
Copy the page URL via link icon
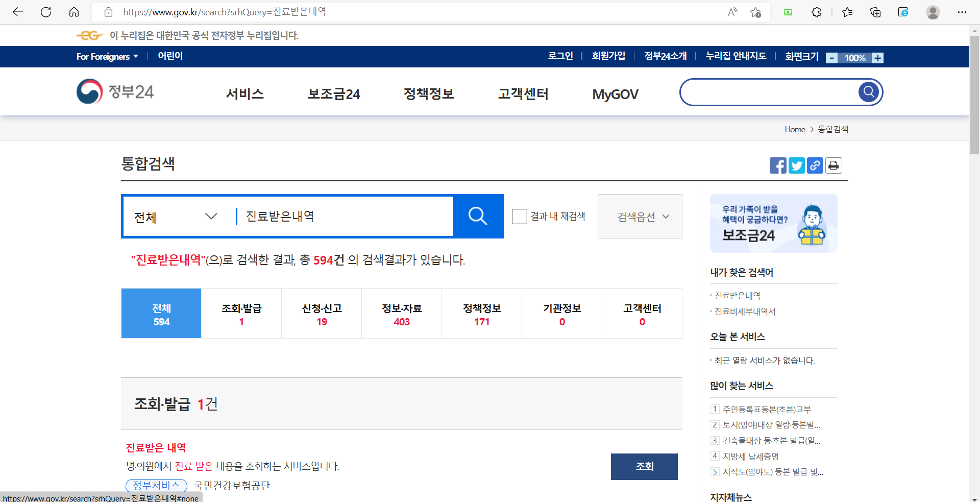tap(815, 165)
